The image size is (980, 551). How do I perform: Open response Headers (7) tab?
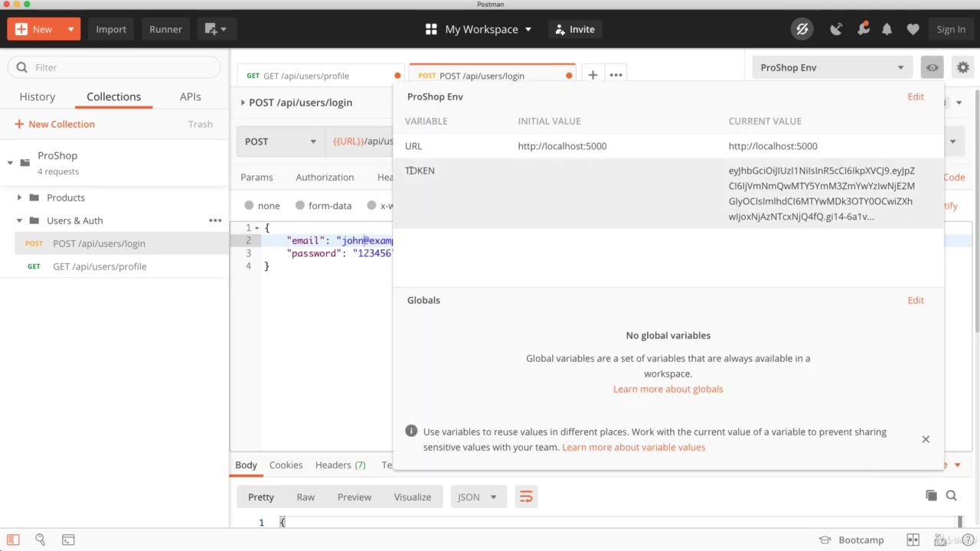[x=340, y=465]
